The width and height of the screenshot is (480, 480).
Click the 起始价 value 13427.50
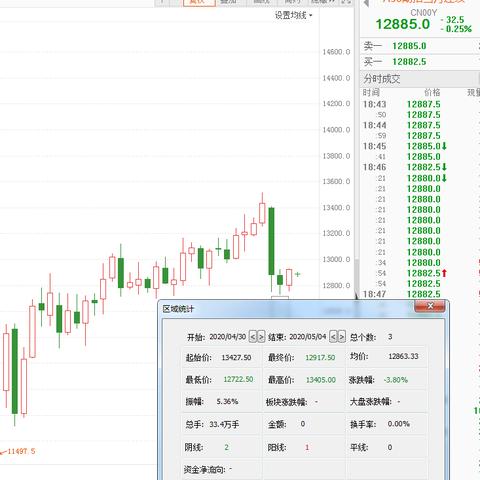point(236,358)
